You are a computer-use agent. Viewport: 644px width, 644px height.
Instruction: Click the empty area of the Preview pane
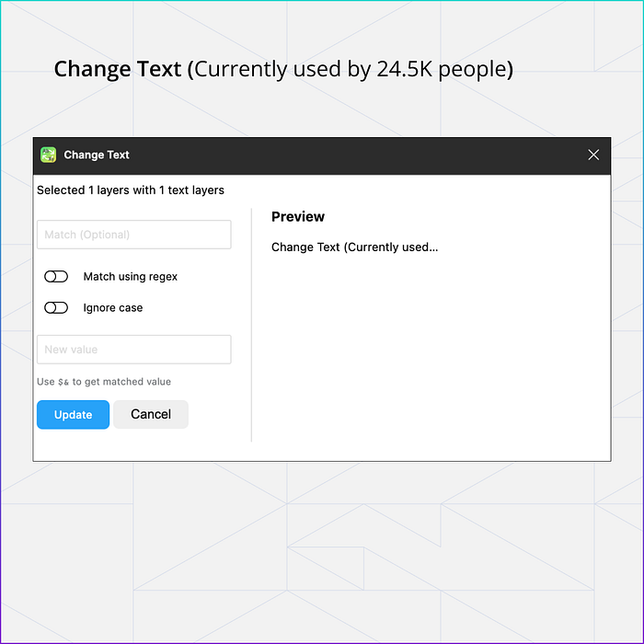431,349
